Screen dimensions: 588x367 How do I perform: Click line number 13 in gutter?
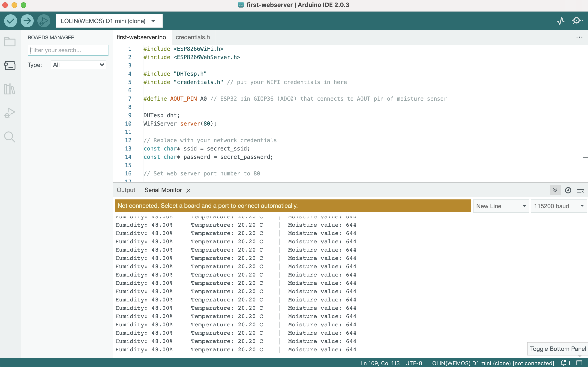tap(128, 149)
